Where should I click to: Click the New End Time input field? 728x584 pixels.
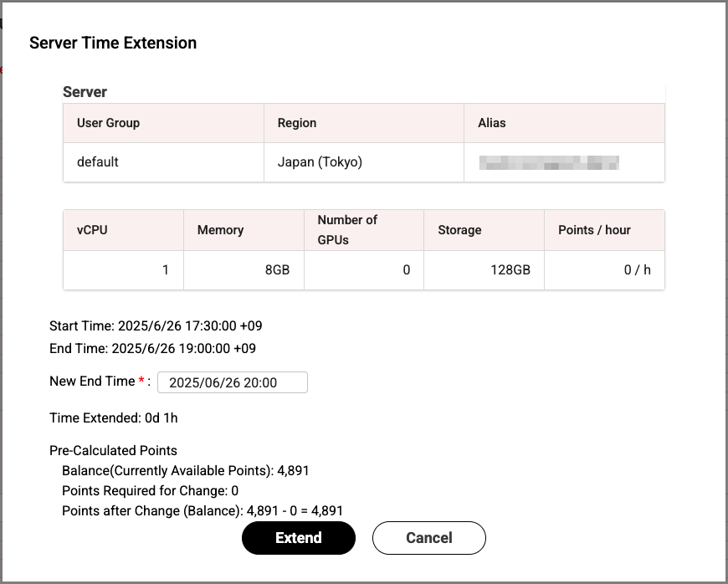(x=232, y=382)
